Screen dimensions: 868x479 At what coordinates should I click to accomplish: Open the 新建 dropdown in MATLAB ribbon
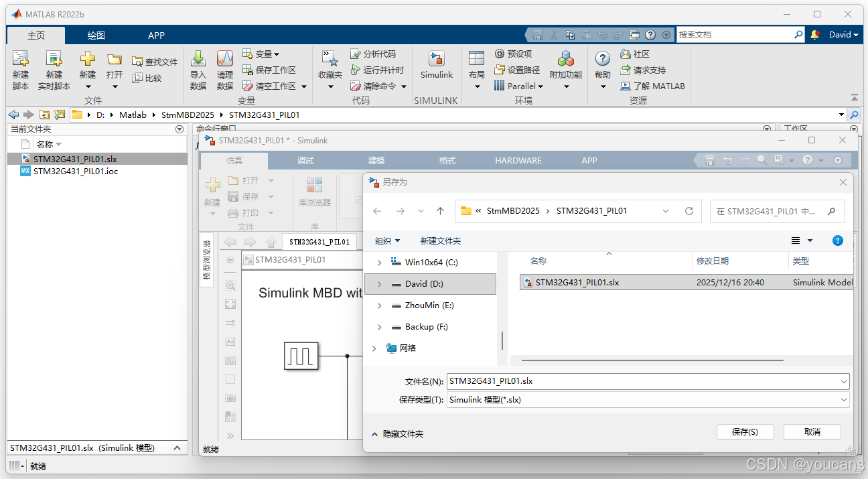[88, 86]
